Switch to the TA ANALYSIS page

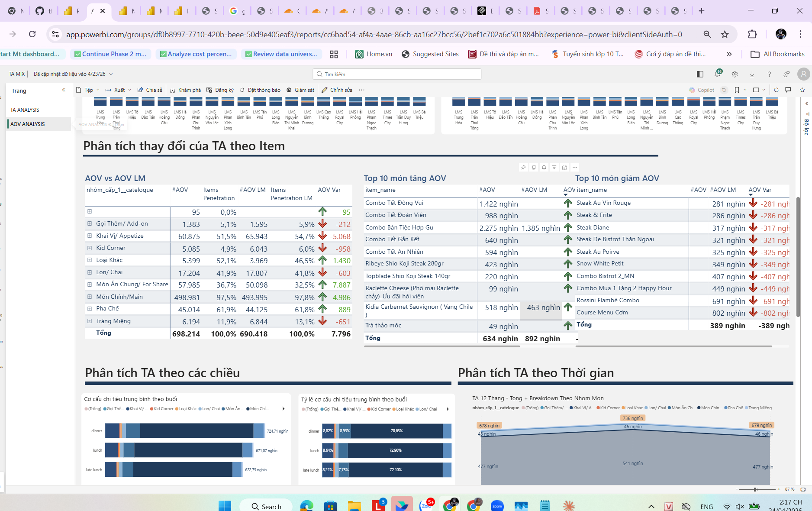coord(25,110)
